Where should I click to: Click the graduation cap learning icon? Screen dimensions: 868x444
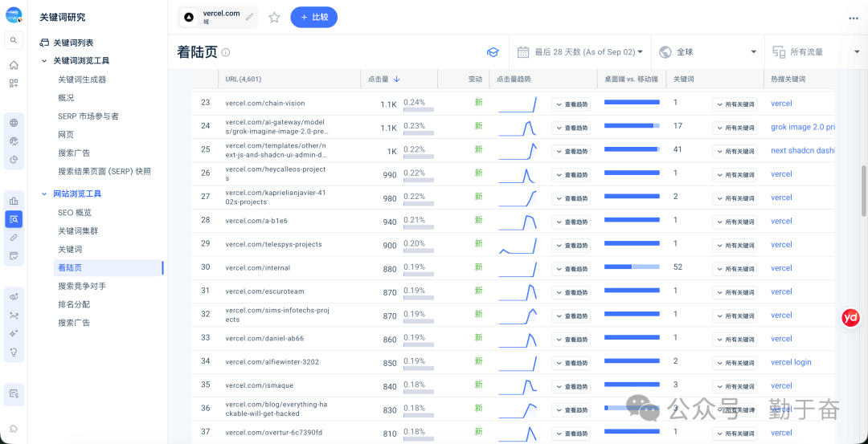coord(493,52)
